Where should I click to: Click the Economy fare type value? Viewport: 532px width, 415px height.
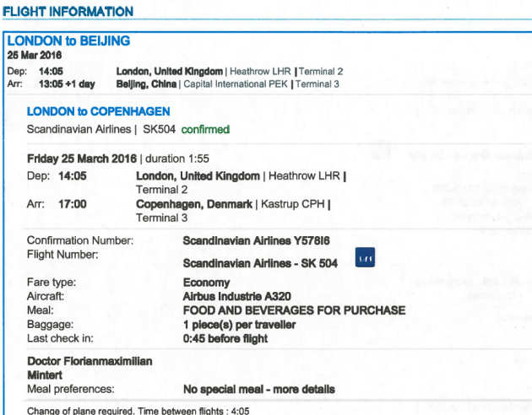pos(207,283)
